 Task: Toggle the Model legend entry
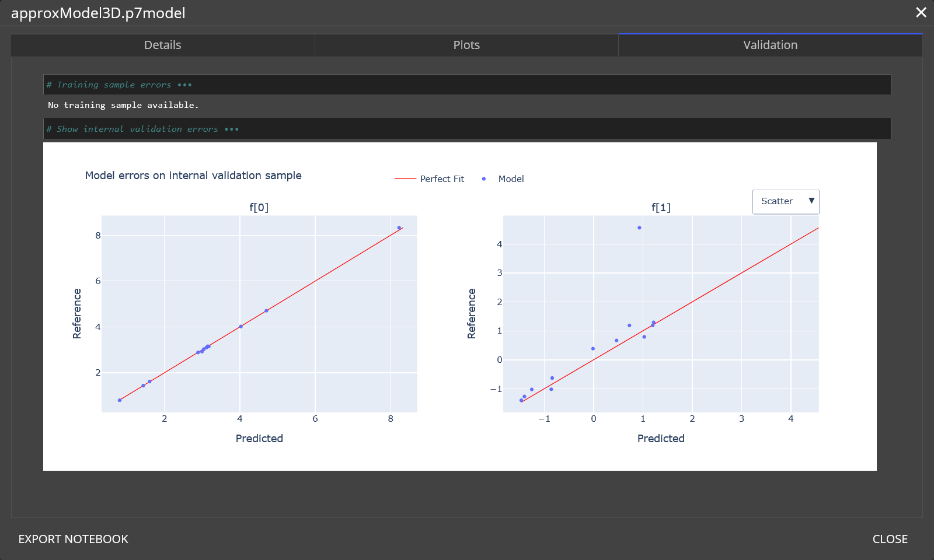pyautogui.click(x=503, y=179)
